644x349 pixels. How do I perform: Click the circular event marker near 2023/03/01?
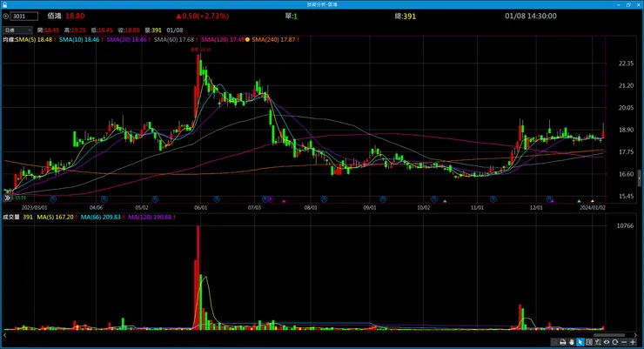(52, 199)
